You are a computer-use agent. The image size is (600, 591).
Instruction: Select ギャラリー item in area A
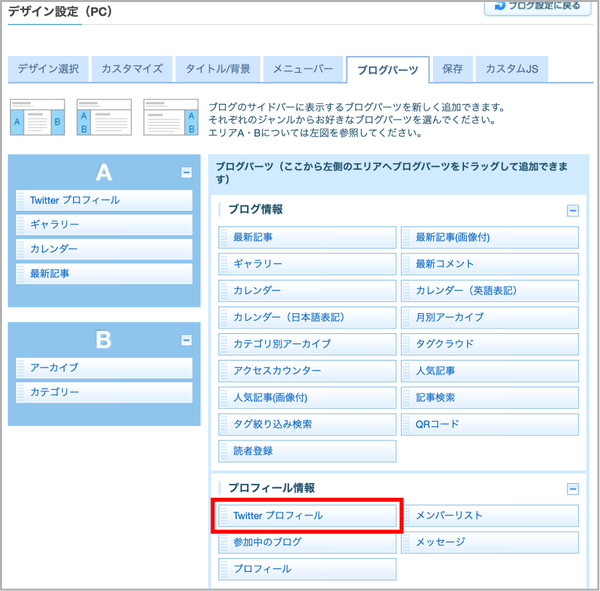[104, 224]
